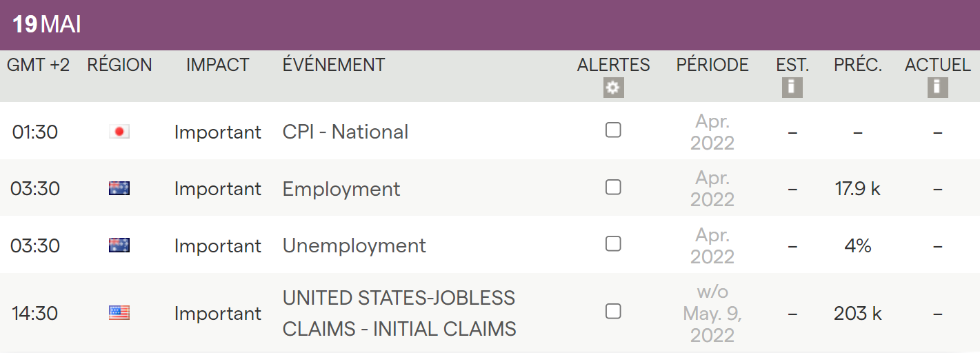
Task: Click the RÉGION column header
Action: 119,65
